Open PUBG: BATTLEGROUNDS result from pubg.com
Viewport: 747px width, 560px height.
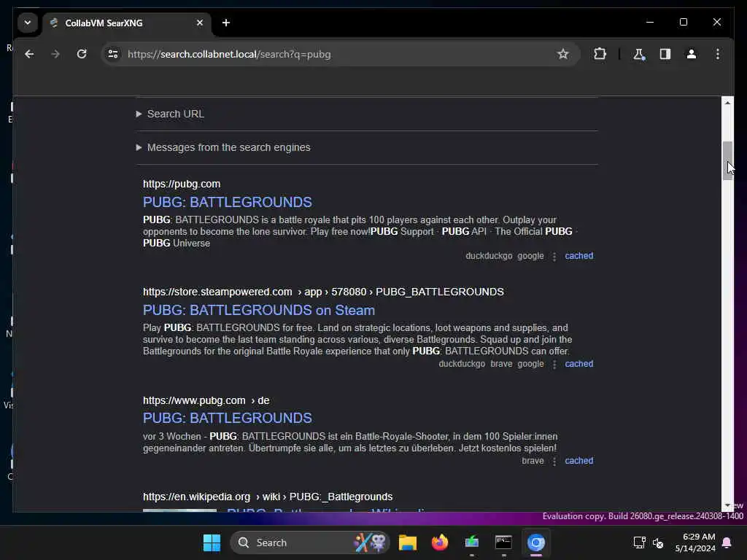click(x=228, y=202)
